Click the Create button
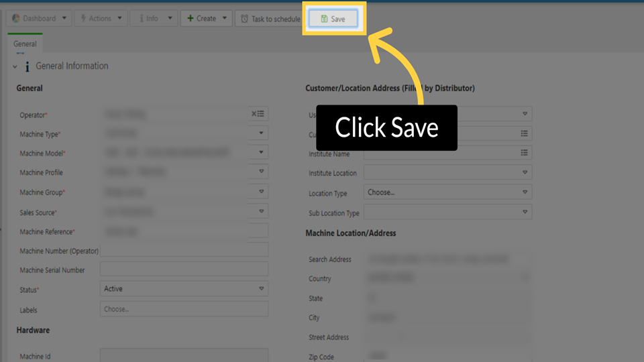 pyautogui.click(x=201, y=19)
